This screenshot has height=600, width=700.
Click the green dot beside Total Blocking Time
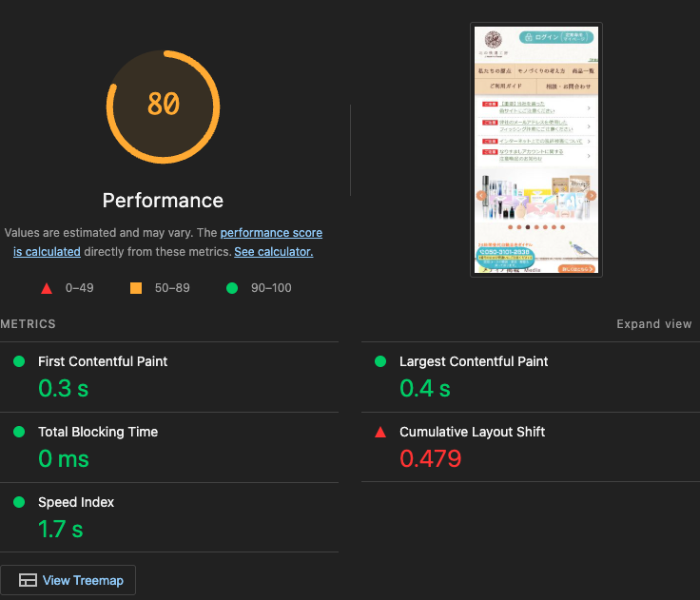[19, 432]
